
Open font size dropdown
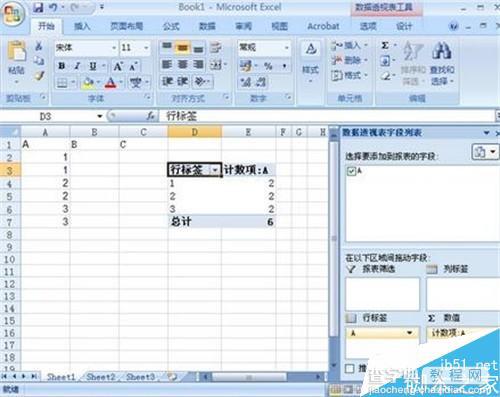point(146,48)
